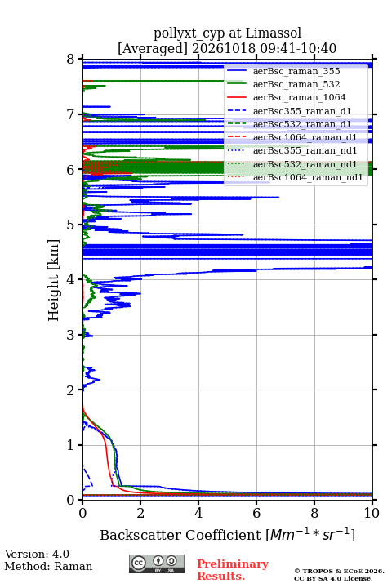This screenshot has height=588, width=392.
Task: Click the '© TROPOS & ECoE 2026.' copyright text
Action: 339,571
